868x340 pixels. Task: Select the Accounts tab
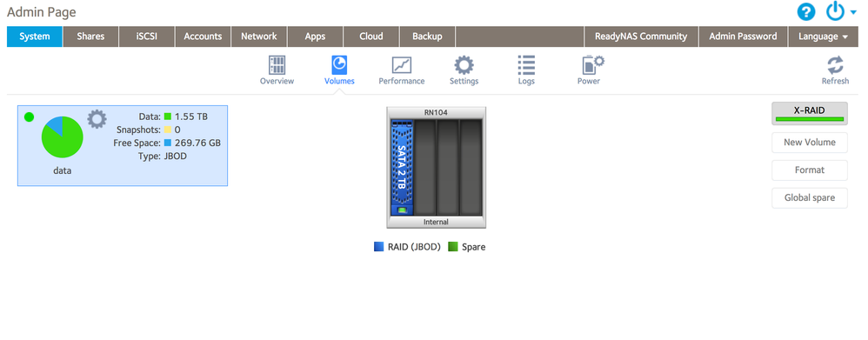[x=203, y=37]
